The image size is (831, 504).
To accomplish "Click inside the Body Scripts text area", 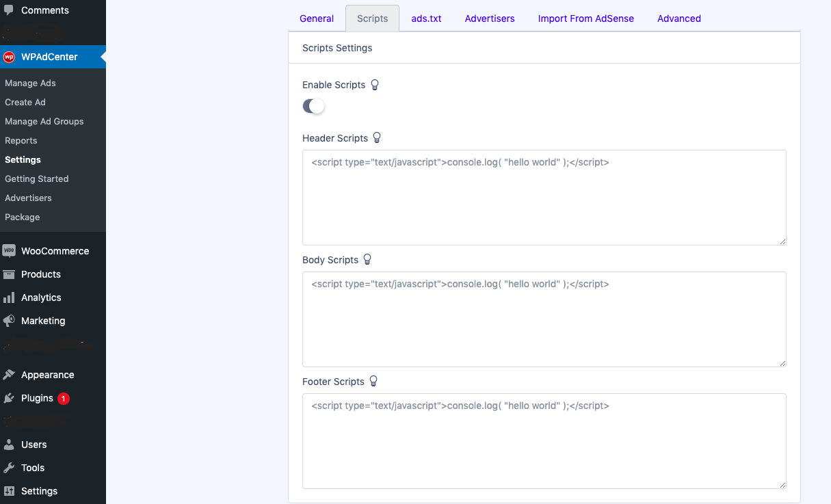I will point(544,318).
